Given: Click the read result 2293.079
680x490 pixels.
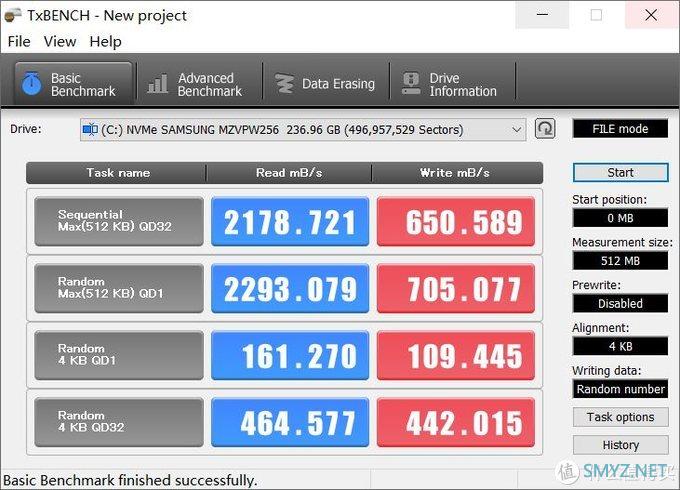Looking at the screenshot, I should (x=290, y=288).
